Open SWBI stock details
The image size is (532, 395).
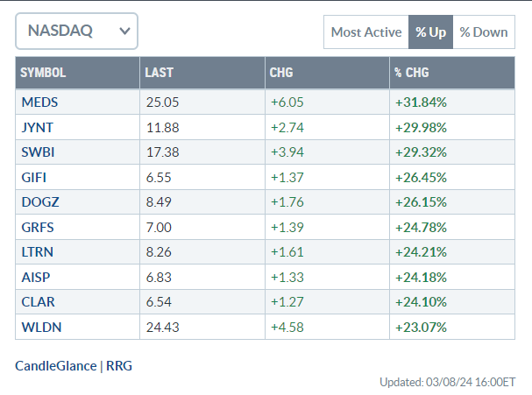click(x=38, y=152)
